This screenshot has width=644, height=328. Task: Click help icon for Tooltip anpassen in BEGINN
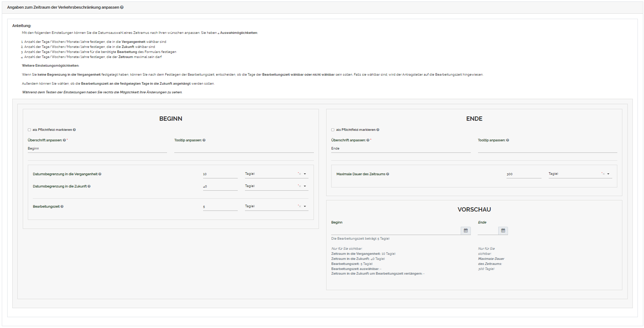pyautogui.click(x=204, y=140)
